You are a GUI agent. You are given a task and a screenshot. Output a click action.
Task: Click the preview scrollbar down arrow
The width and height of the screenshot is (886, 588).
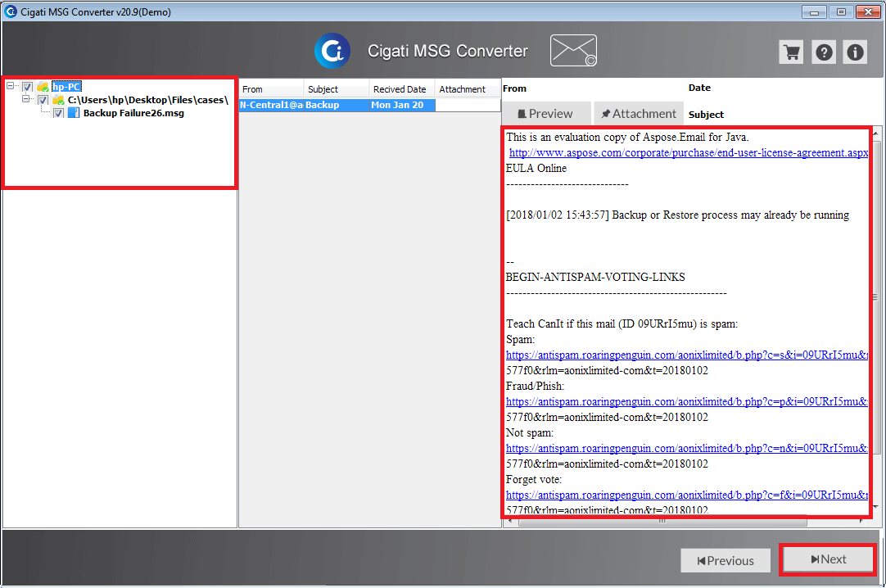pyautogui.click(x=876, y=507)
